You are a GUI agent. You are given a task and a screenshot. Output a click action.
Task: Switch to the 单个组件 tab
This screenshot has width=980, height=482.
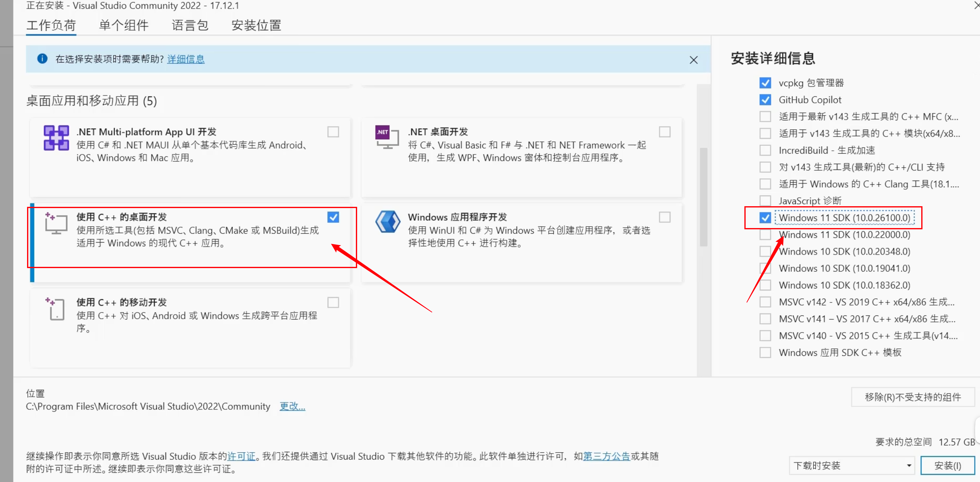[x=124, y=25]
